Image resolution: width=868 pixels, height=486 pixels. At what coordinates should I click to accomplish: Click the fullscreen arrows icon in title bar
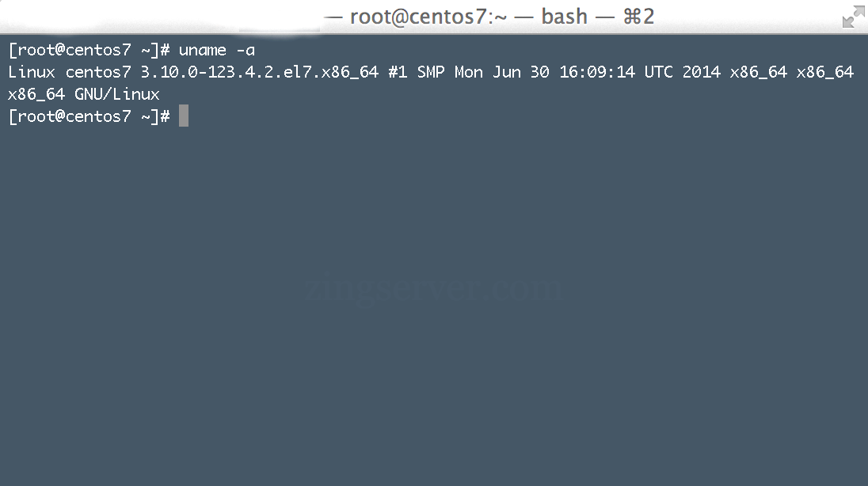853,17
